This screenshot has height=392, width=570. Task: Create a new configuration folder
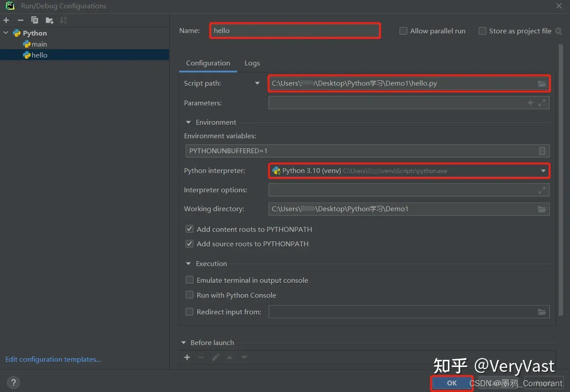(x=49, y=20)
